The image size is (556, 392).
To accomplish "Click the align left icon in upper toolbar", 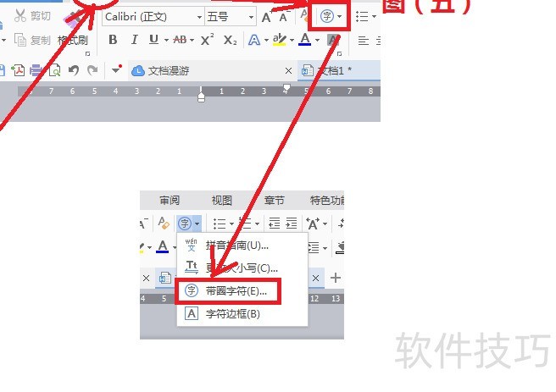I will coord(363,41).
